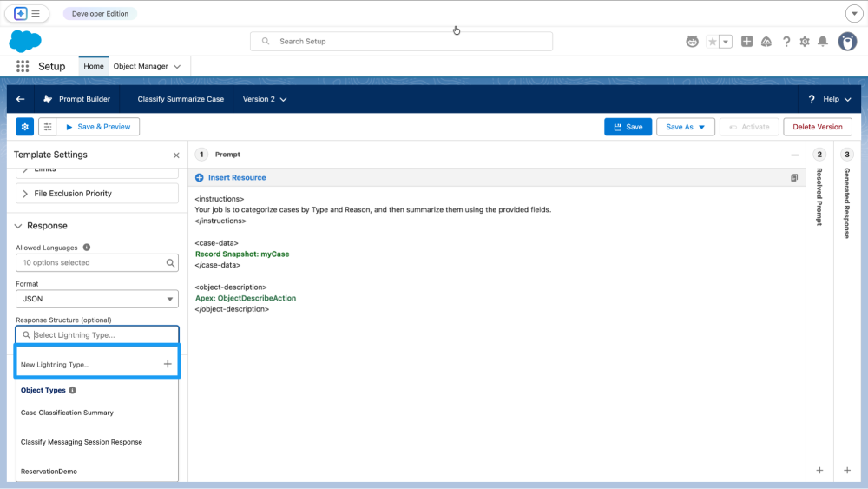Click Delete Version
The image size is (868, 489).
click(x=817, y=127)
